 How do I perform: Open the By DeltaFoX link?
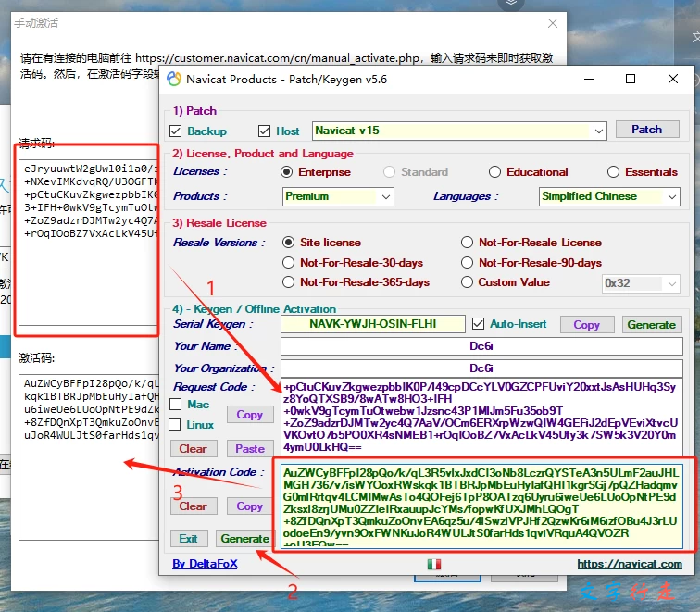pos(205,564)
